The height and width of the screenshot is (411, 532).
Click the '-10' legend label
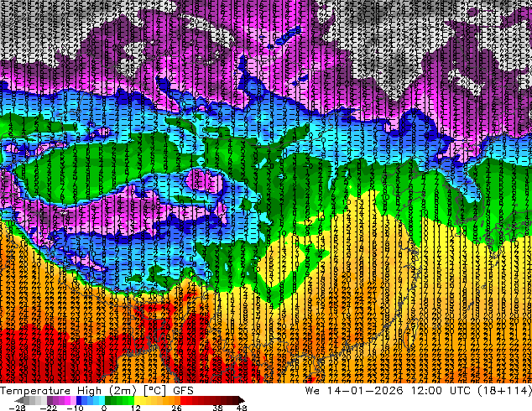pos(75,408)
